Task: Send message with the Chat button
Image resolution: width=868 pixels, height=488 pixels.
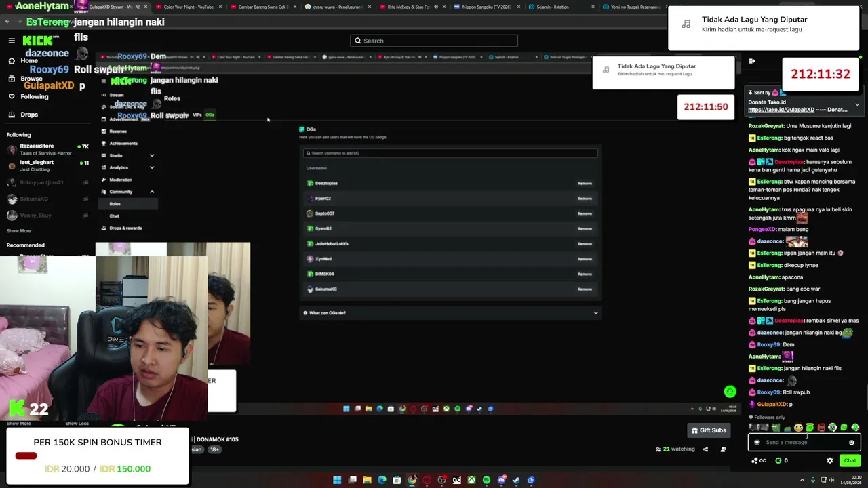Action: [850, 460]
